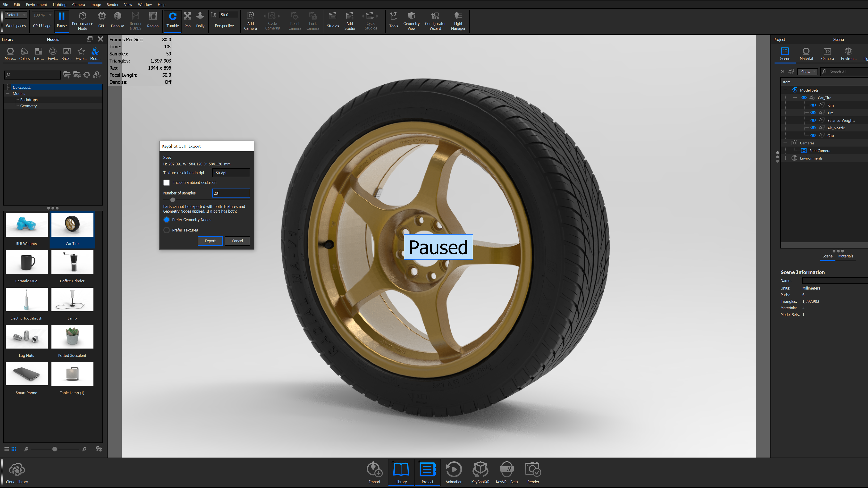Enable Include ambient occlusion checkbox
Image resolution: width=868 pixels, height=488 pixels.
[166, 183]
